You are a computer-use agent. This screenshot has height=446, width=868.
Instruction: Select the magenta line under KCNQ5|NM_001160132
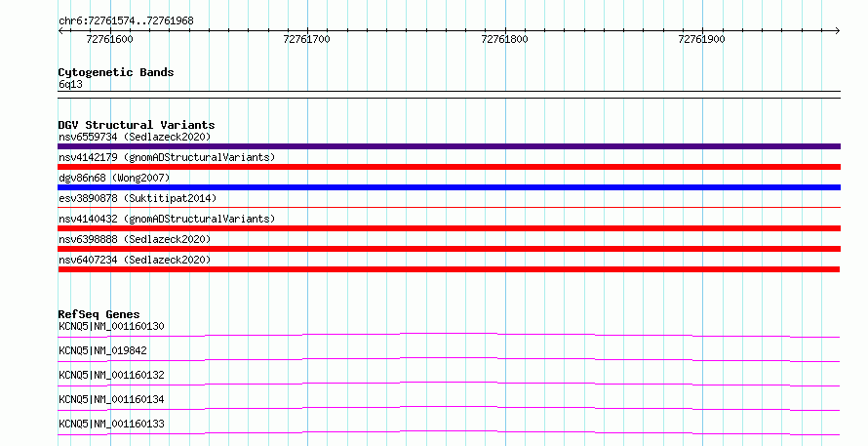[x=449, y=384]
